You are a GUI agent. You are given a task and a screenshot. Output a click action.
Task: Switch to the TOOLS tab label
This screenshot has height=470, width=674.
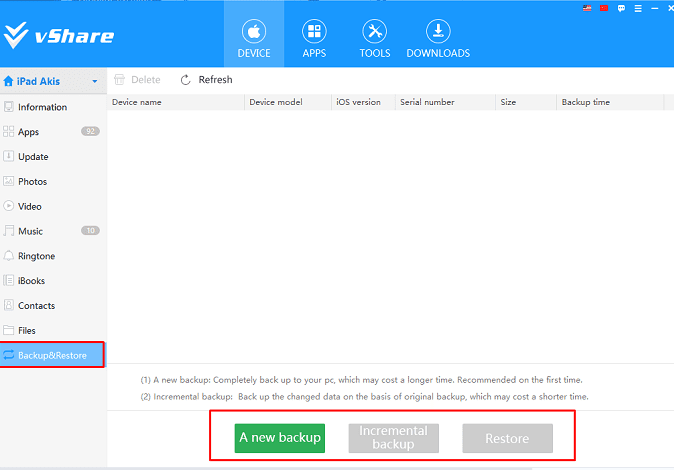[x=375, y=53]
